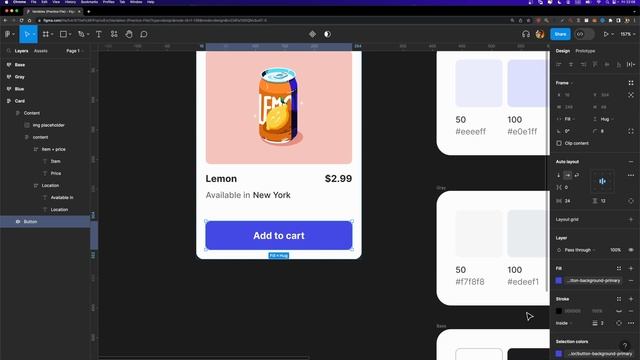The image size is (640, 360).
Task: Click the align horizontal centers icon
Action: (571, 64)
